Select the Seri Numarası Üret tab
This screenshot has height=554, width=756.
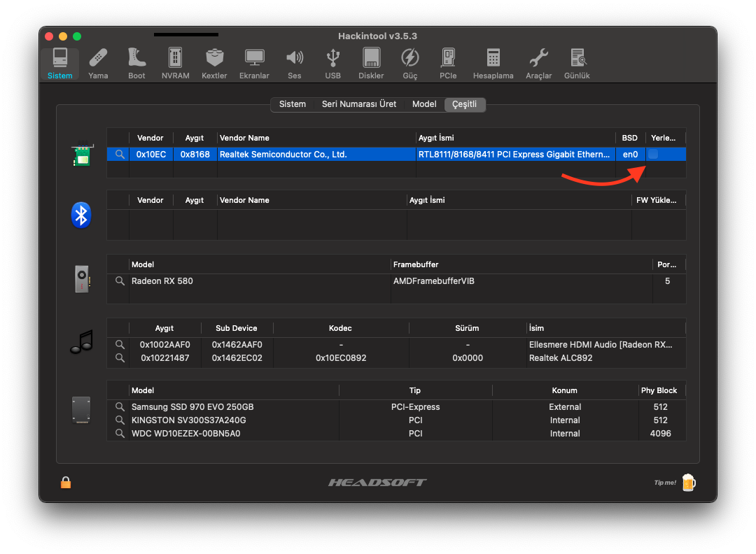358,104
